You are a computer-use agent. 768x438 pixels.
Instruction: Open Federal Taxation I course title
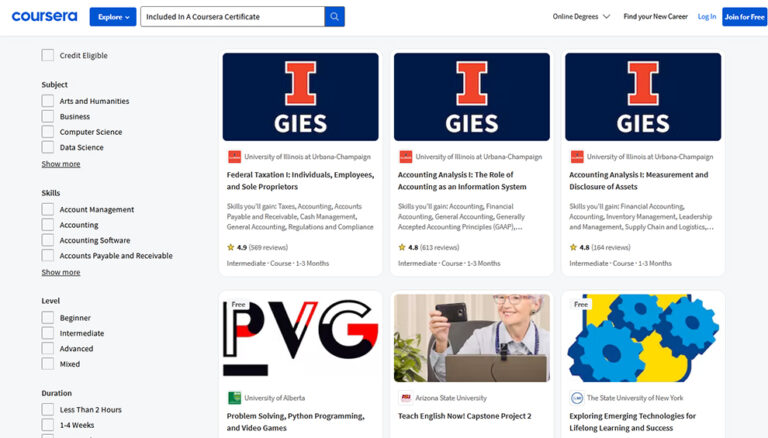coord(300,181)
